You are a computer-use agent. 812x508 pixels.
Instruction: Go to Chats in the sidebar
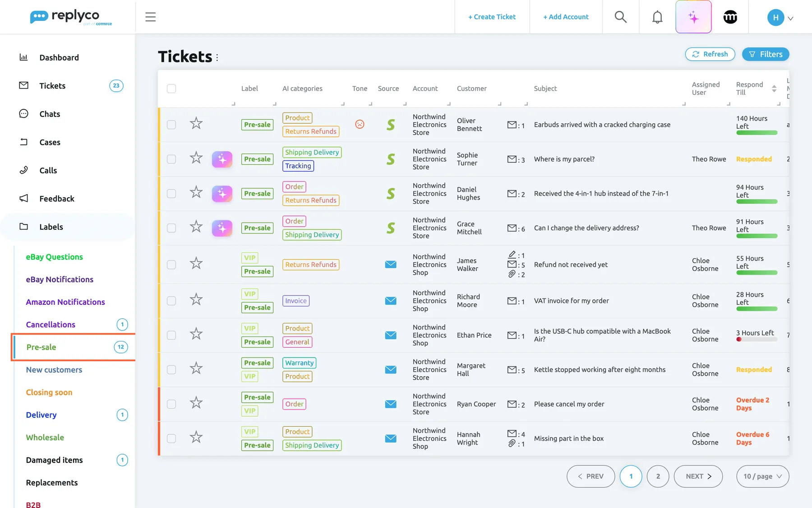click(x=50, y=114)
